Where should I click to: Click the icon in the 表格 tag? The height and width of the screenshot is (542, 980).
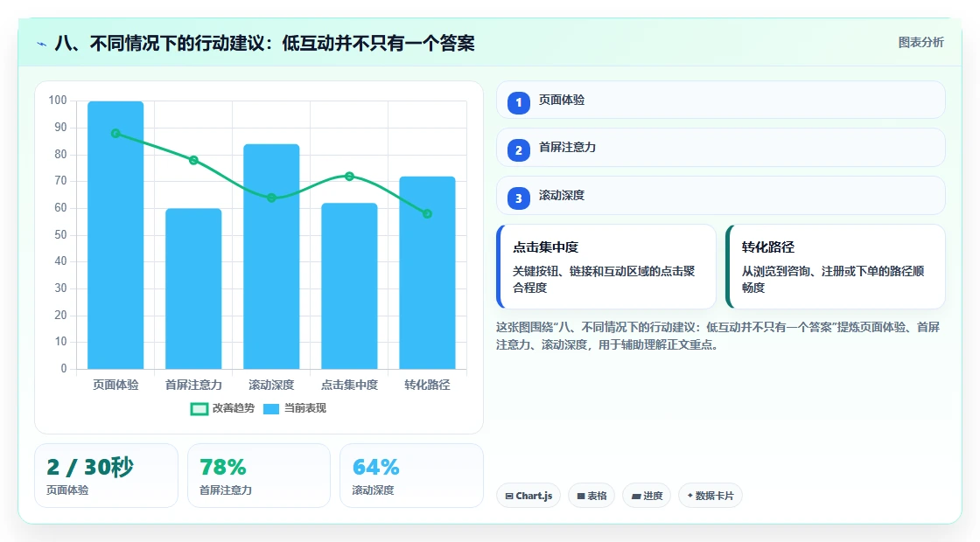(581, 496)
